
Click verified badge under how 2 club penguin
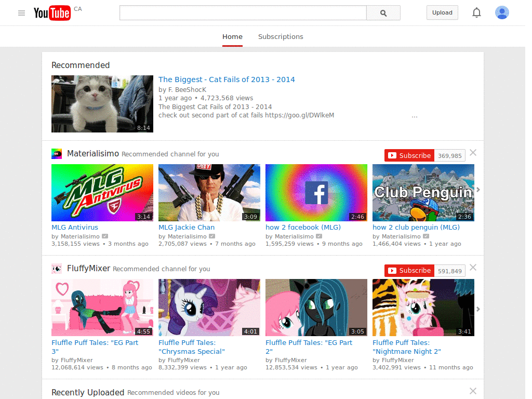pyautogui.click(x=426, y=236)
